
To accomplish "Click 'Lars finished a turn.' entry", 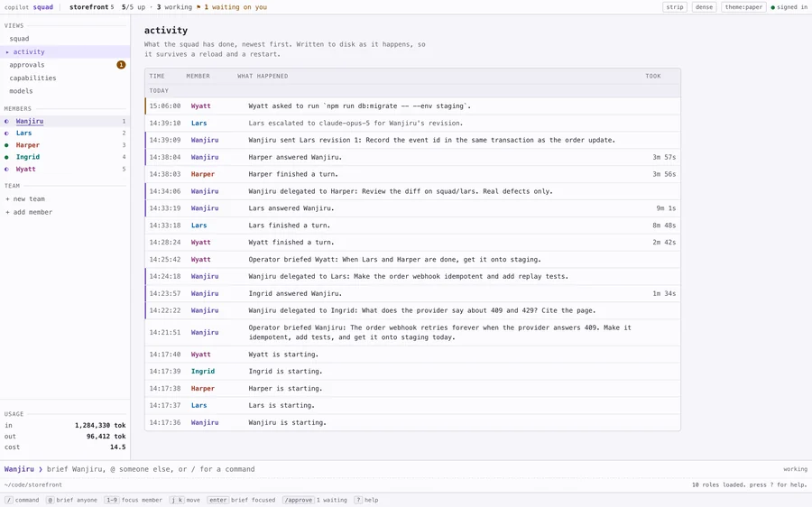I will [x=412, y=226].
